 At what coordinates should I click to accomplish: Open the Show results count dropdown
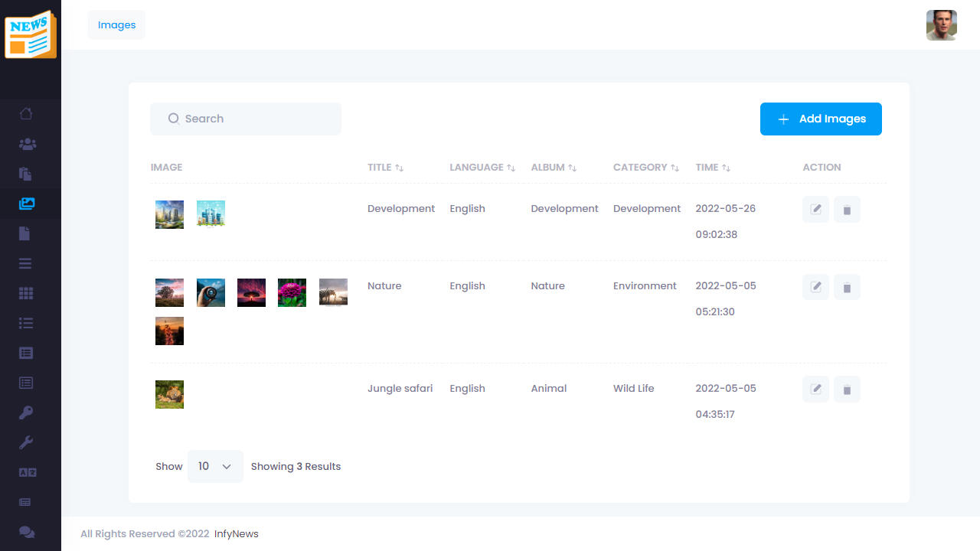point(215,466)
